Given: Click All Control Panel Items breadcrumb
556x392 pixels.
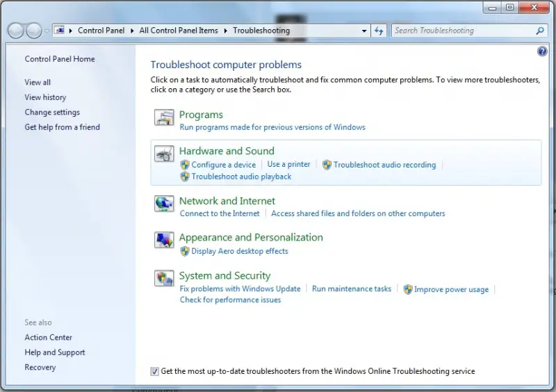Looking at the screenshot, I should click(x=179, y=31).
